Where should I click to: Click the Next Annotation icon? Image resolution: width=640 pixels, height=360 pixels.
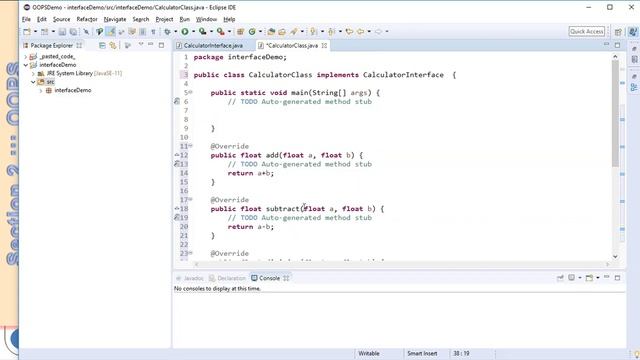313,31
